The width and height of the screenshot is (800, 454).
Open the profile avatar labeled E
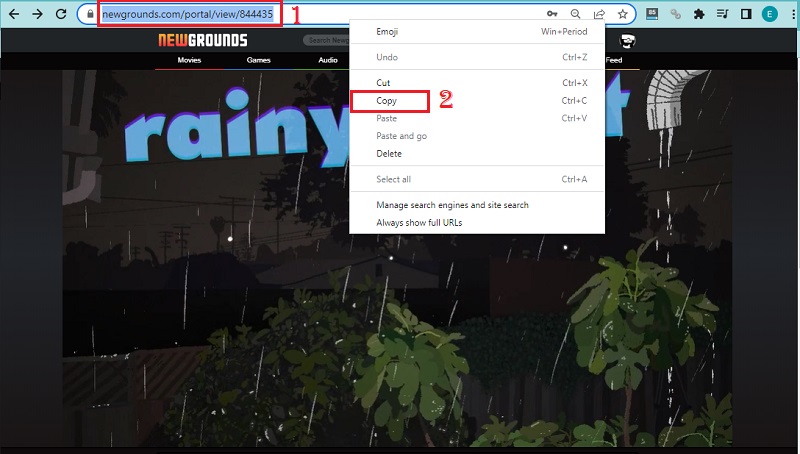pos(769,14)
